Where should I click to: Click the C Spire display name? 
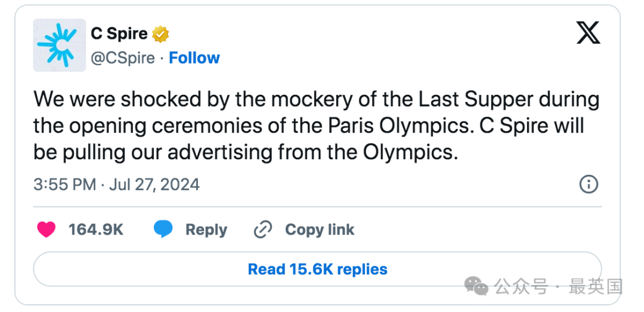119,34
